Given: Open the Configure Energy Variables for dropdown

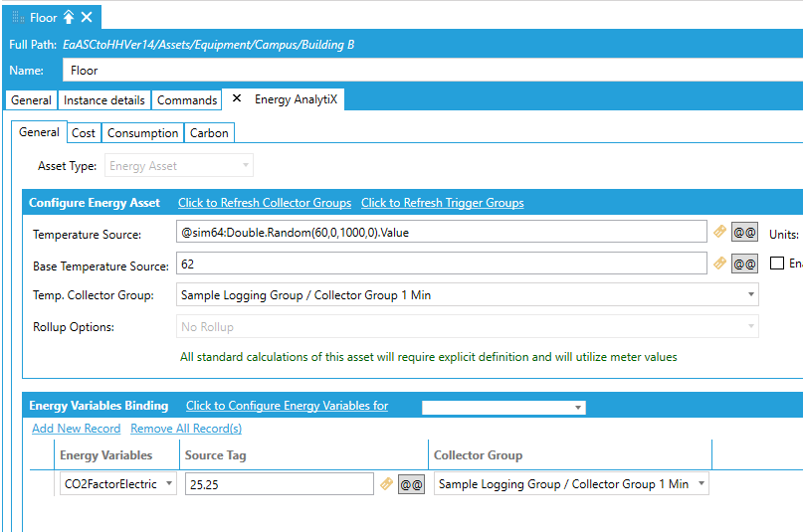Looking at the screenshot, I should click(503, 407).
